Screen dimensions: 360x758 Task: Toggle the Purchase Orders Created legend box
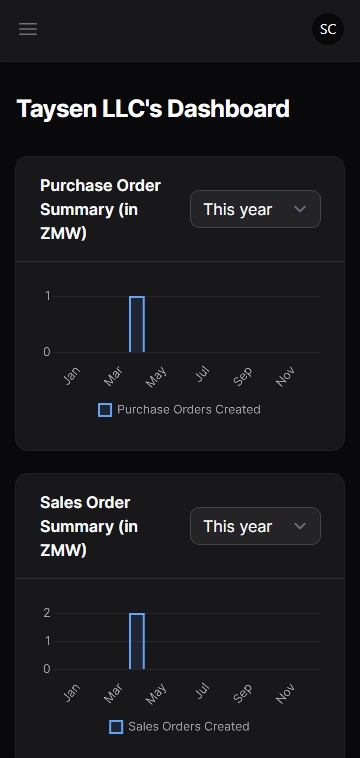[105, 410]
